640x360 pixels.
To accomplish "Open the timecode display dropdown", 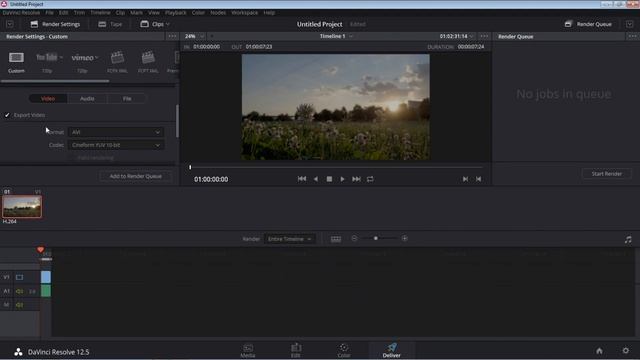I will pyautogui.click(x=456, y=36).
